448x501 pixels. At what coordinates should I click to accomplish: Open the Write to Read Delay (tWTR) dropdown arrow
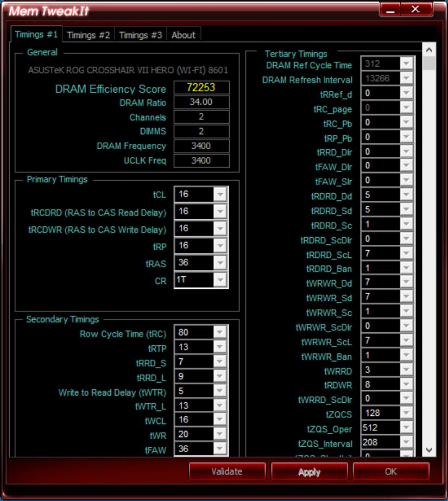(220, 391)
